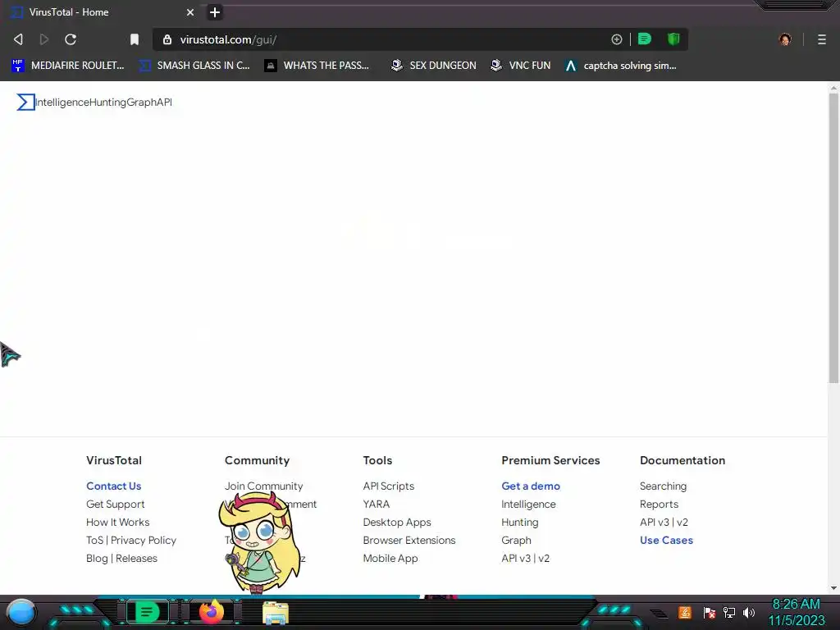Open Hunting under Premium Services
Screen dimensions: 840x630
click(519, 523)
